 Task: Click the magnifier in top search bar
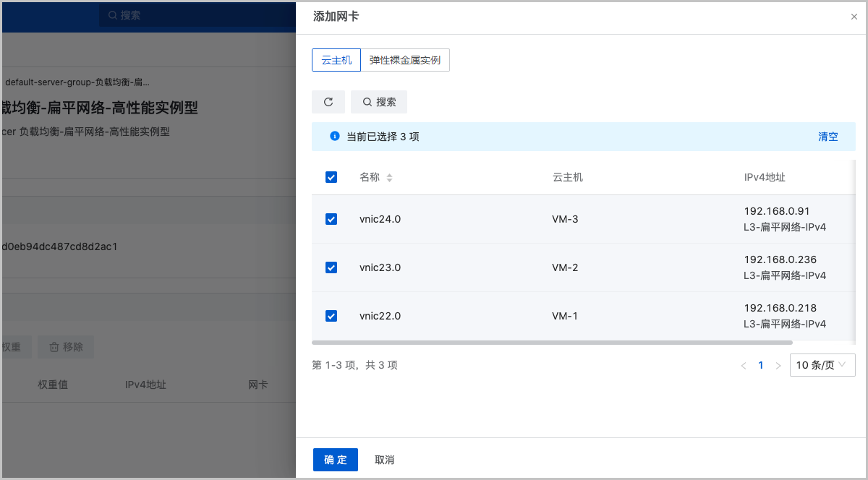point(112,14)
